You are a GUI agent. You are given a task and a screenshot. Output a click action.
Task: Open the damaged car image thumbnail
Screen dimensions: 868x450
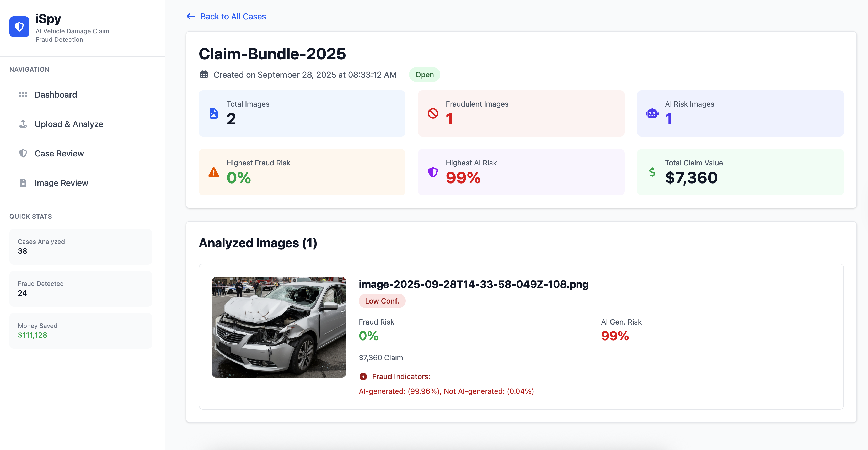279,327
